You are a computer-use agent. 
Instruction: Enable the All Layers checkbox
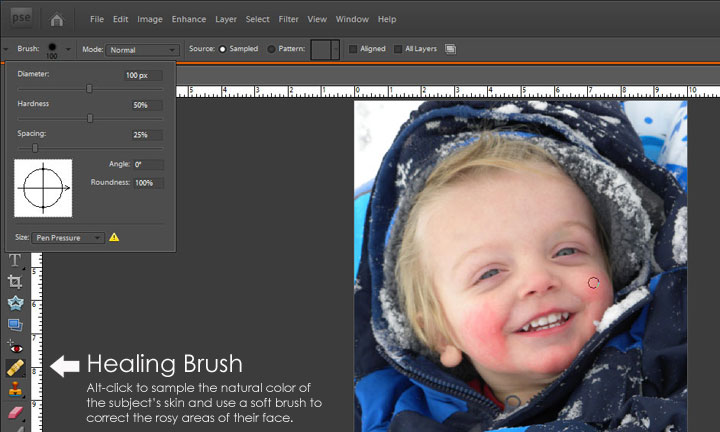point(398,49)
